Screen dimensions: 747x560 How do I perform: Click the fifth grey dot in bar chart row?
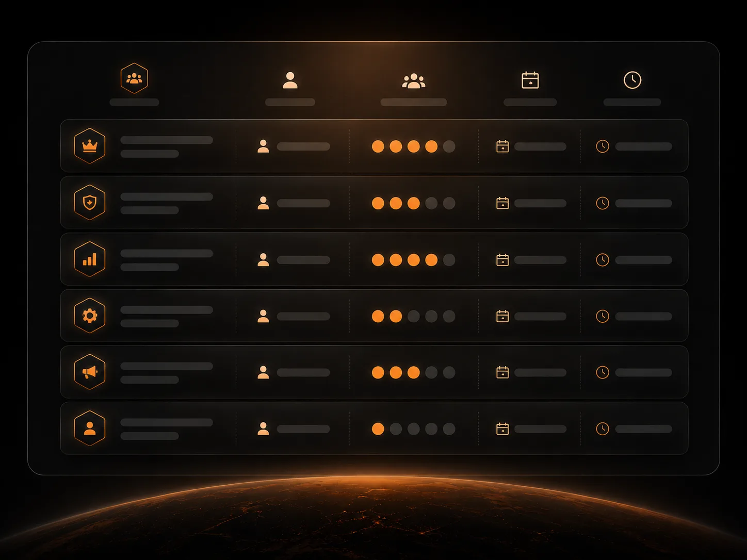pyautogui.click(x=449, y=260)
